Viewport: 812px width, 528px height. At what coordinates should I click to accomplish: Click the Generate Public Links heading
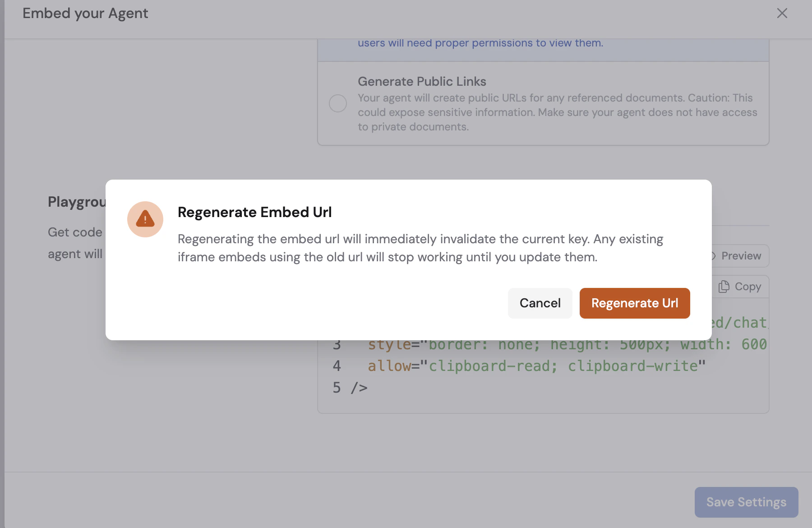[422, 81]
